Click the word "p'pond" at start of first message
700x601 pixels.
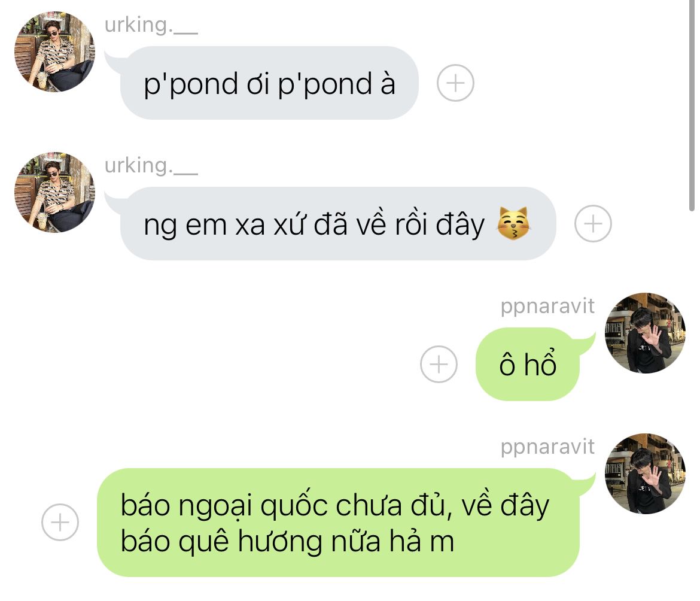pyautogui.click(x=191, y=84)
